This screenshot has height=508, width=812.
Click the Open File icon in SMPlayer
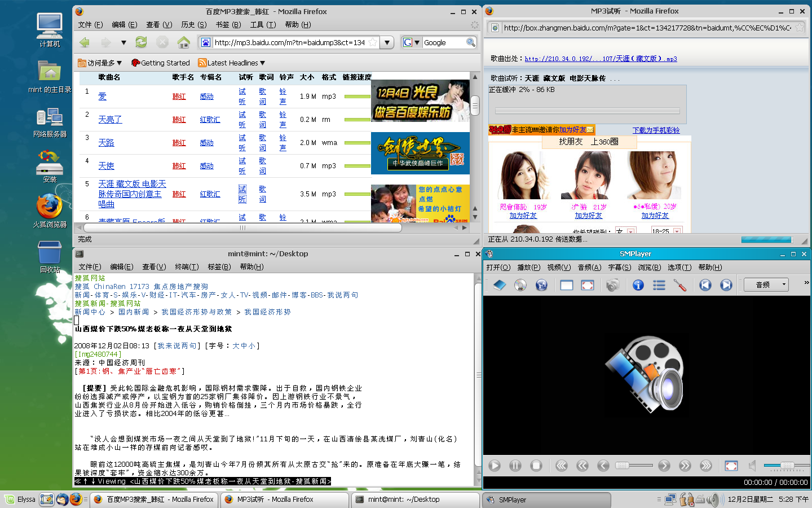[499, 285]
